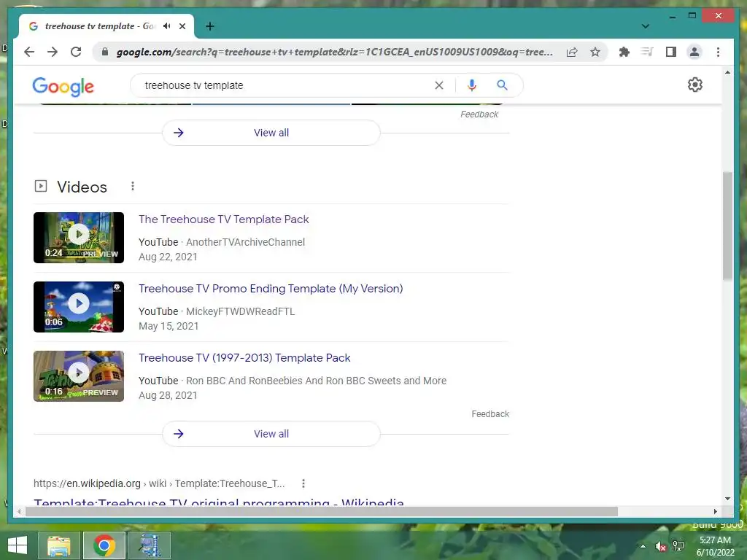Click into the Google search field

pos(286,85)
